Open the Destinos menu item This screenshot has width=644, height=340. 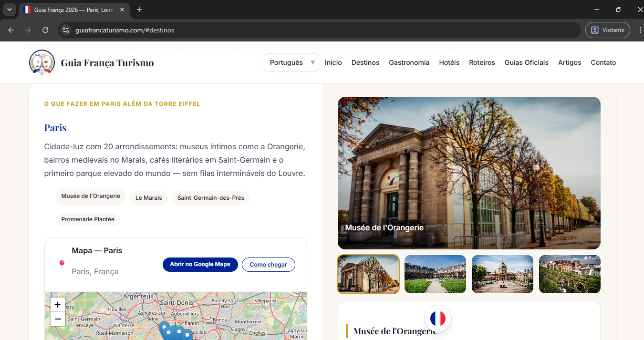pos(365,62)
